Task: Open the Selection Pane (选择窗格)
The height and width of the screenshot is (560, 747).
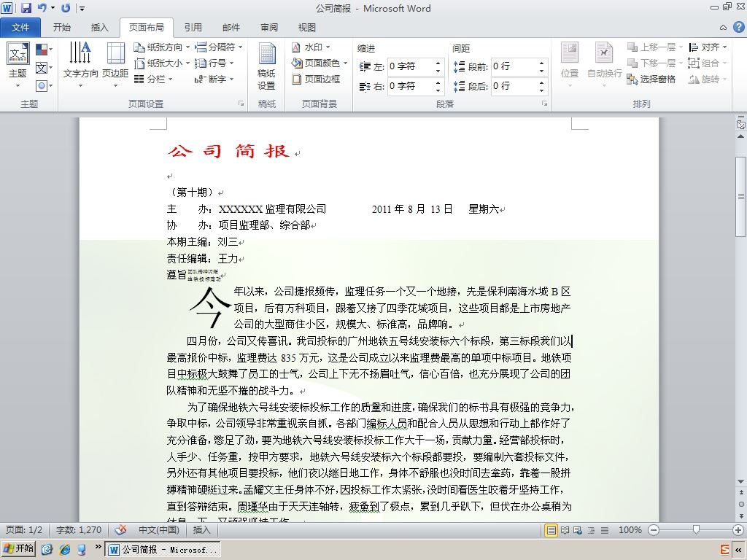Action: click(x=651, y=79)
